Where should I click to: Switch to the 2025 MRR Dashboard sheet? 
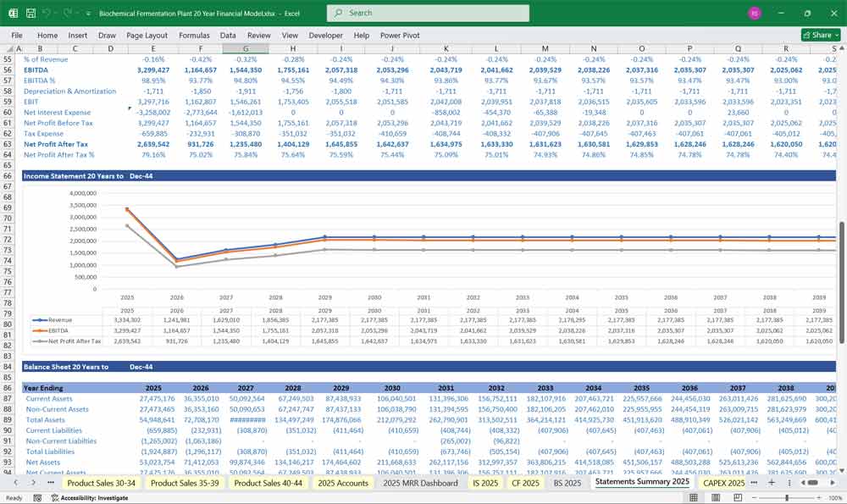420,482
